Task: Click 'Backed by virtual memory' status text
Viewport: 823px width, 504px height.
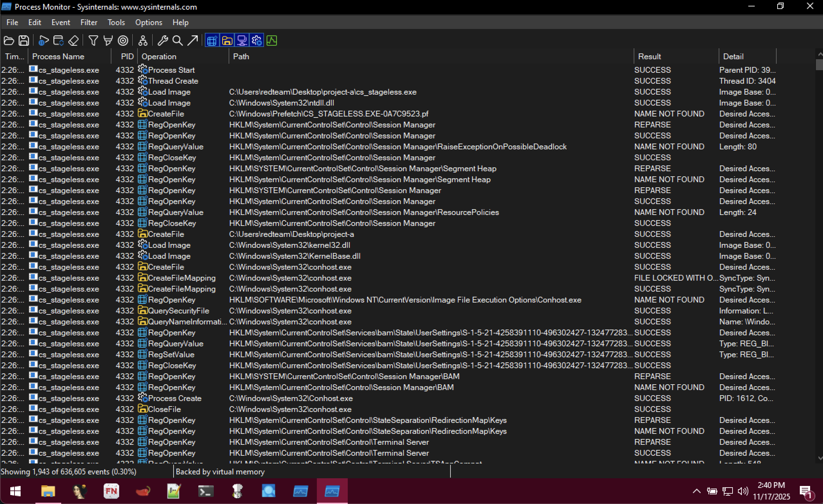Action: (220, 471)
